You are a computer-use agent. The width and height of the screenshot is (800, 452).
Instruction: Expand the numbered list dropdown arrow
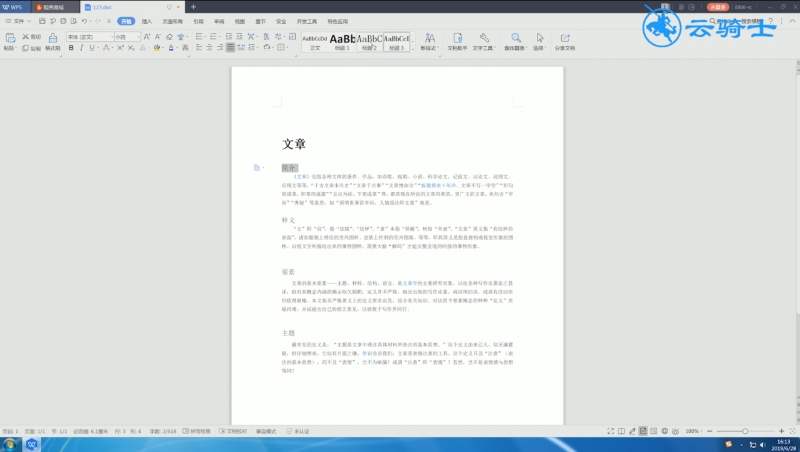219,37
